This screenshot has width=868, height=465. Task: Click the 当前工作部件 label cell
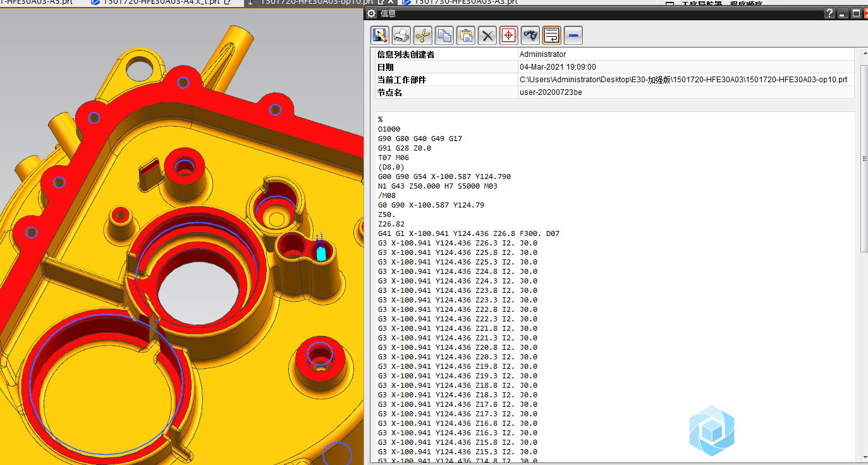click(x=446, y=80)
